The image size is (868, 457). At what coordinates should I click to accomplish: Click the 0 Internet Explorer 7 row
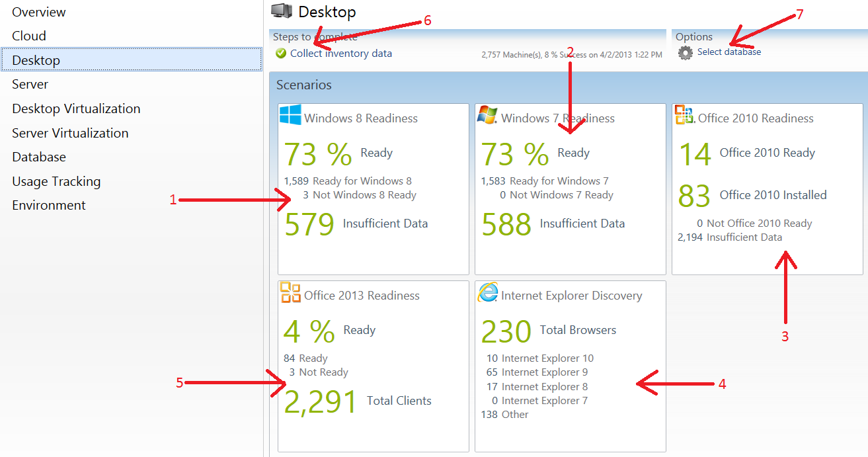[540, 401]
